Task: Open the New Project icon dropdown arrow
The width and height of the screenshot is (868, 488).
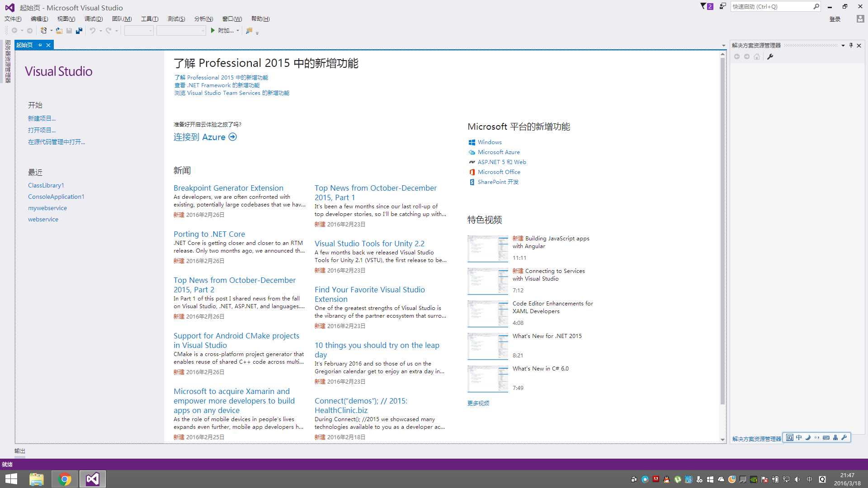Action: click(x=51, y=31)
